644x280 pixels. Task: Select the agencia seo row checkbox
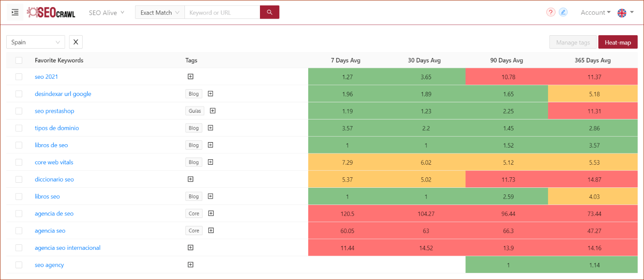pos(19,231)
